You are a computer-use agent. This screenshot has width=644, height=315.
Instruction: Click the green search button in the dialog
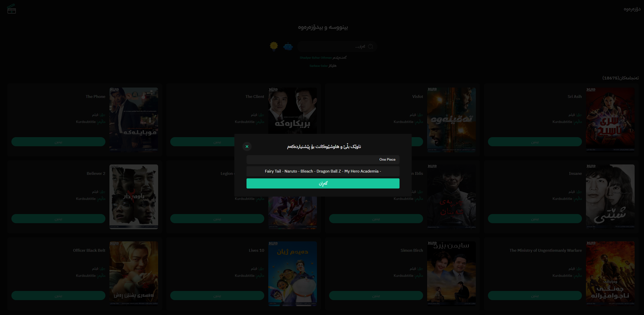[323, 183]
